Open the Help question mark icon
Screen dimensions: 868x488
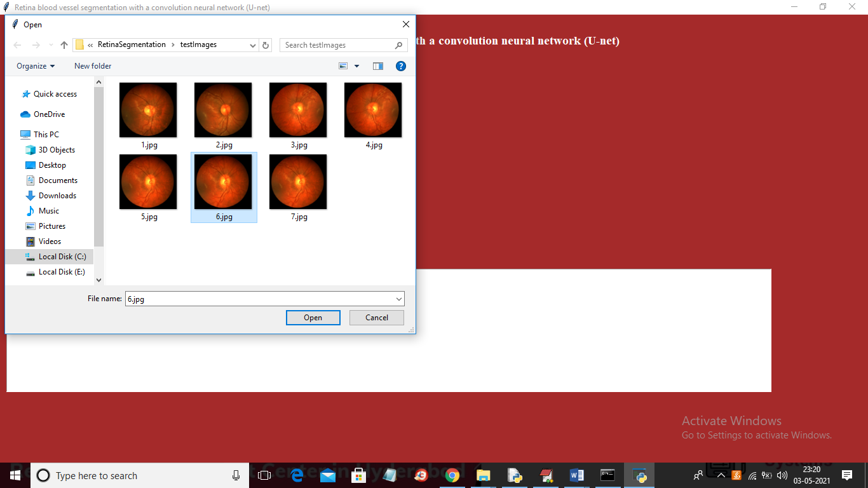tap(401, 66)
